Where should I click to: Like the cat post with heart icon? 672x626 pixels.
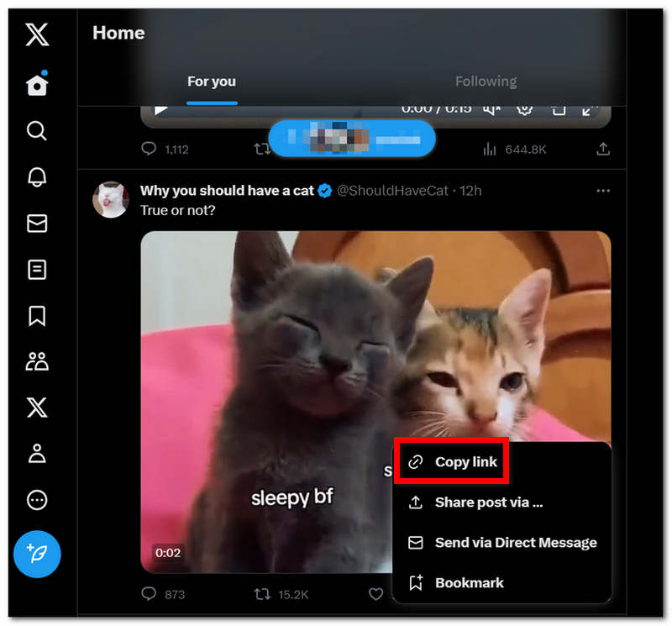[x=375, y=594]
